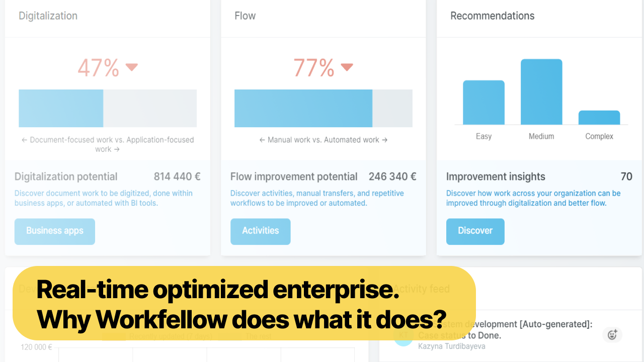Click the Recommendations panel title
The image size is (644, 362).
click(x=493, y=16)
